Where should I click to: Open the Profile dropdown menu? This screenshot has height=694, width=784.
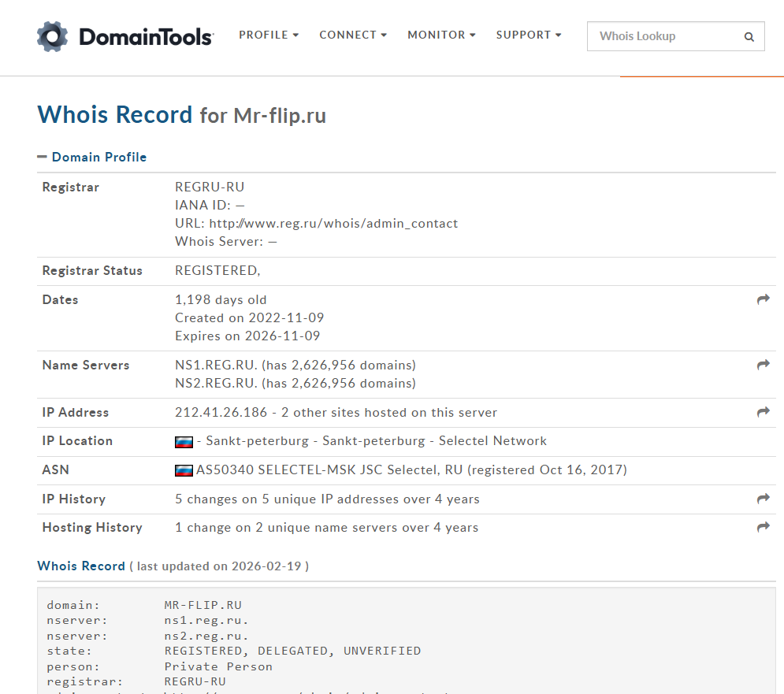point(269,35)
